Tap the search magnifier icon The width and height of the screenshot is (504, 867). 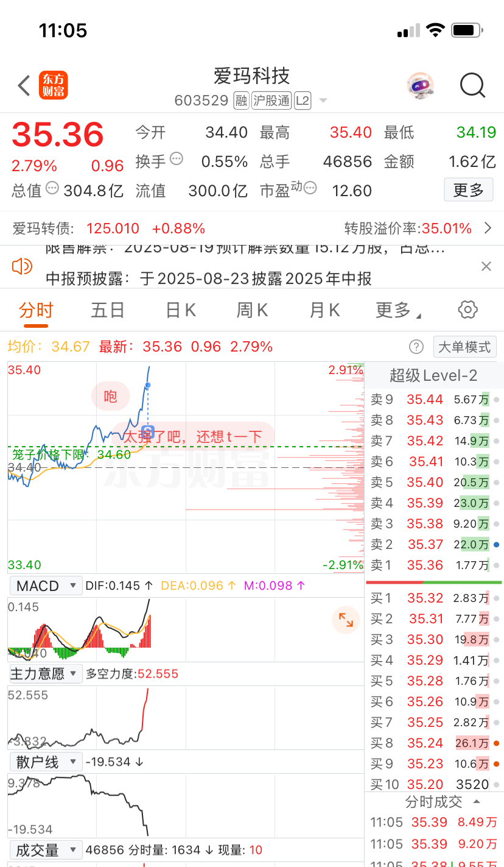472,85
